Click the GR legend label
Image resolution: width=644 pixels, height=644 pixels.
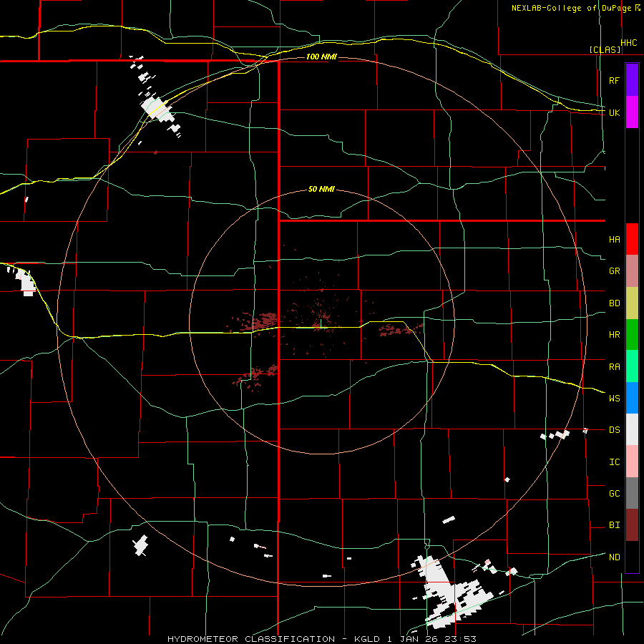click(614, 271)
